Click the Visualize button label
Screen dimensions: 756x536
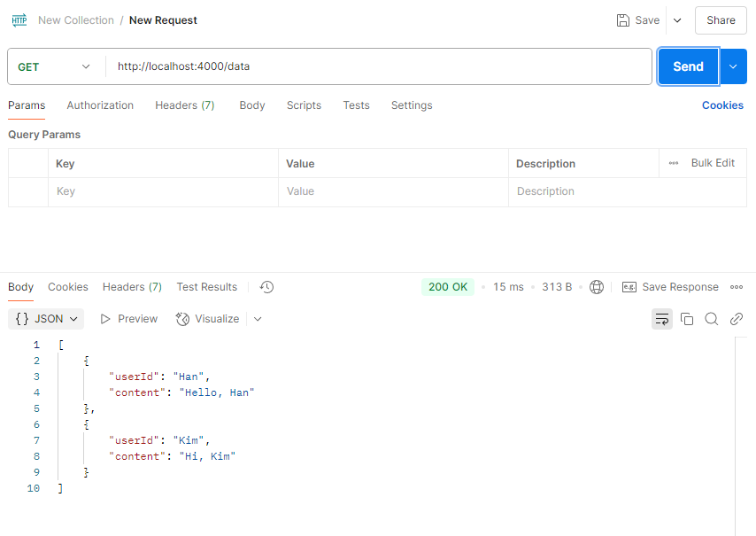point(217,319)
